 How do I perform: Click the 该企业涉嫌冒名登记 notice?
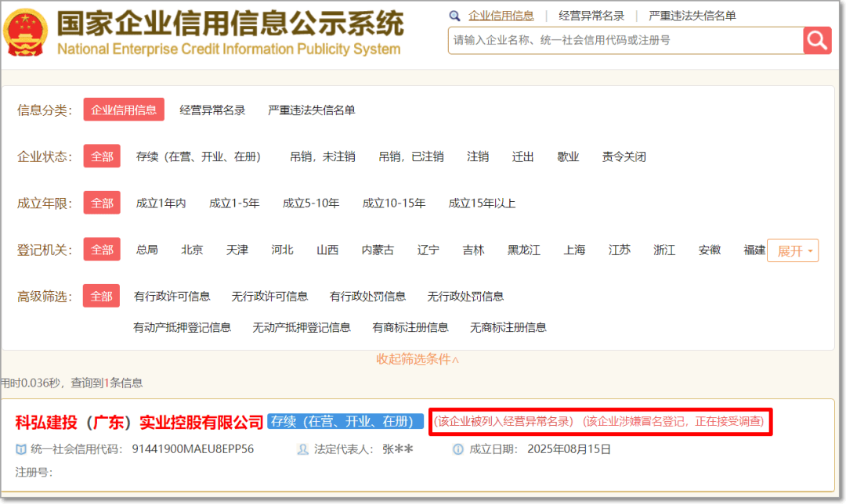674,422
